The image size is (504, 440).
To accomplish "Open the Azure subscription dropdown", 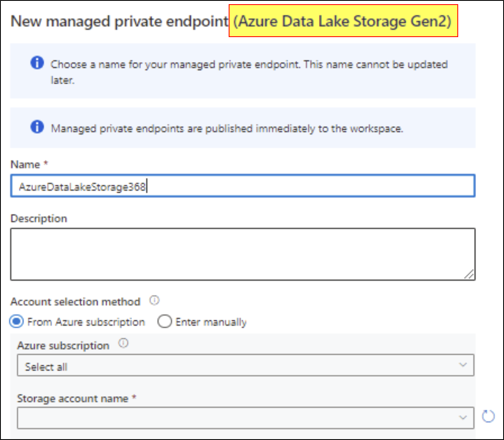I will [245, 365].
